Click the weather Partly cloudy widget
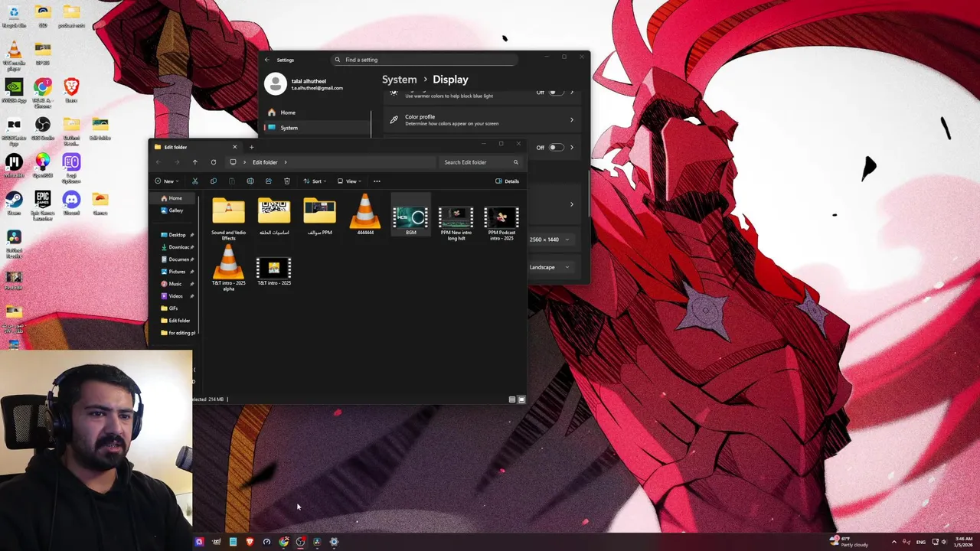Screen dimensions: 980x551 click(x=849, y=542)
